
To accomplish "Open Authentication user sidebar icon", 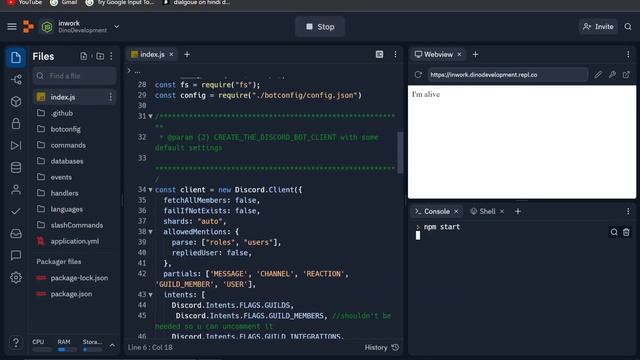I will (16, 189).
